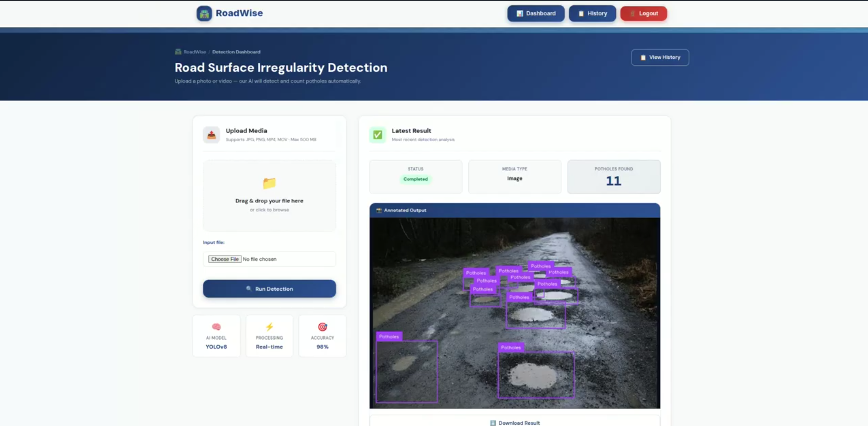This screenshot has height=426, width=868.
Task: Click the folder icon in drop zone
Action: (x=269, y=183)
